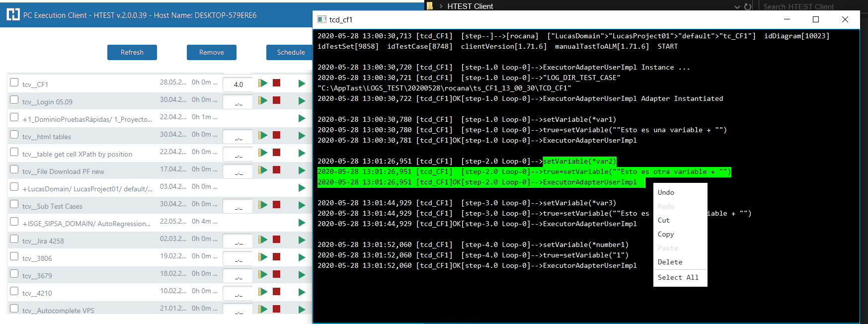Click the 4.0 field in tcv__CF1 row
The height and width of the screenshot is (324, 868).
coord(238,84)
